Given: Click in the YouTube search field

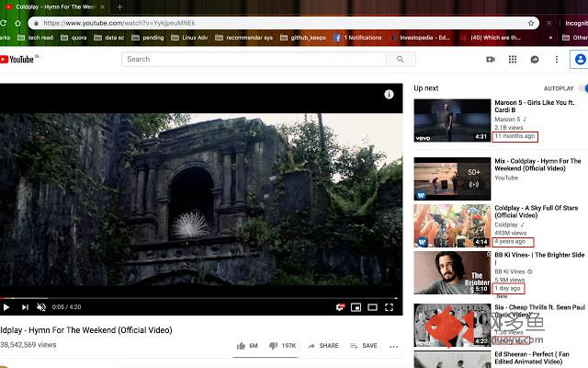Looking at the screenshot, I should (254, 59).
